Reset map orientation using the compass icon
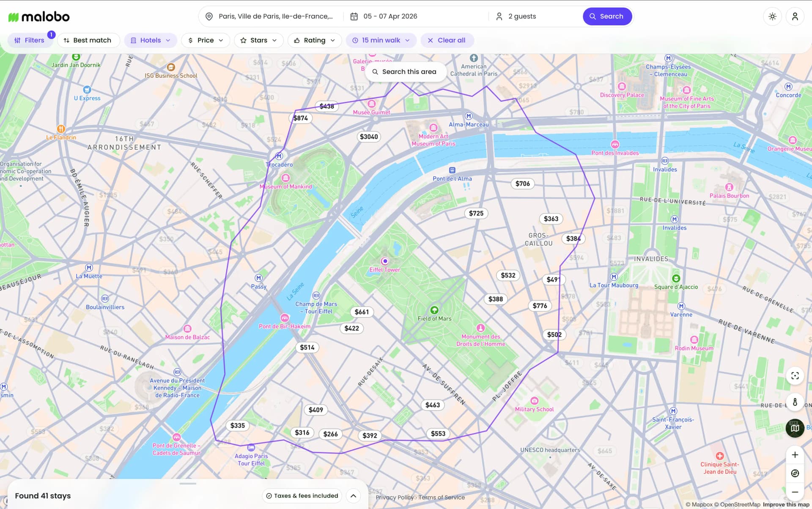Screen dimensions: 812x509 click(796, 473)
